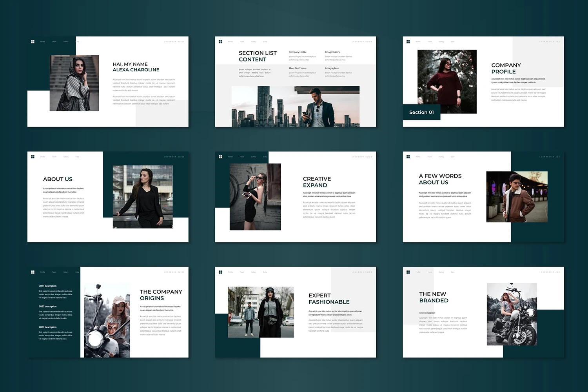The height and width of the screenshot is (392, 588).
Task: Click the grid logo on Expert Fashionable slide
Action: (220, 272)
